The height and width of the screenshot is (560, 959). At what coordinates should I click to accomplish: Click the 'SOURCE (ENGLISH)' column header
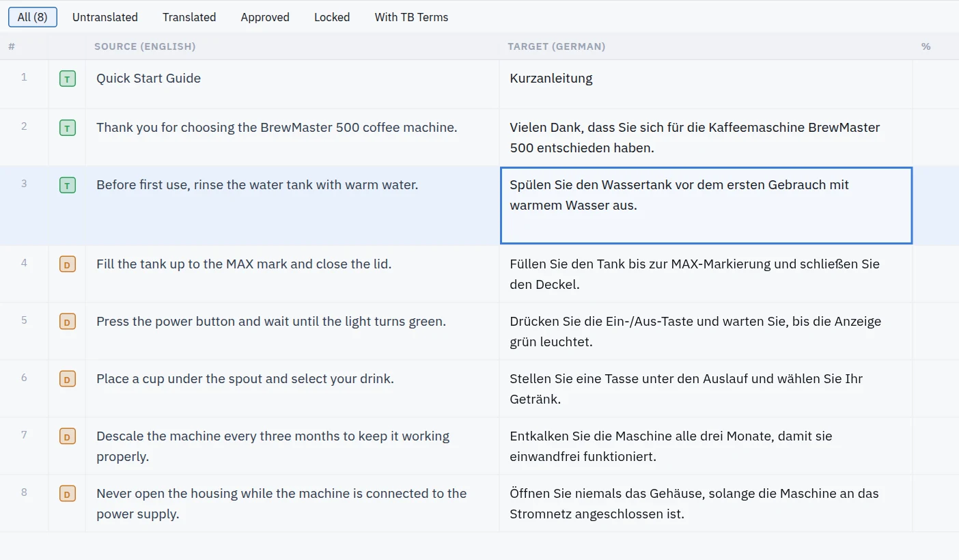[x=145, y=46]
